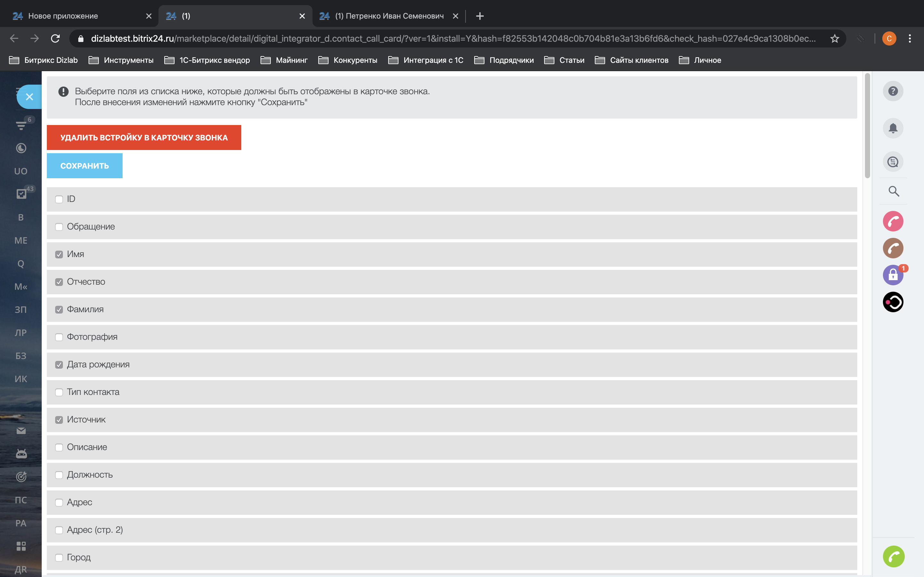This screenshot has width=924, height=577.
Task: Enable the ID field checkbox
Action: pyautogui.click(x=59, y=199)
